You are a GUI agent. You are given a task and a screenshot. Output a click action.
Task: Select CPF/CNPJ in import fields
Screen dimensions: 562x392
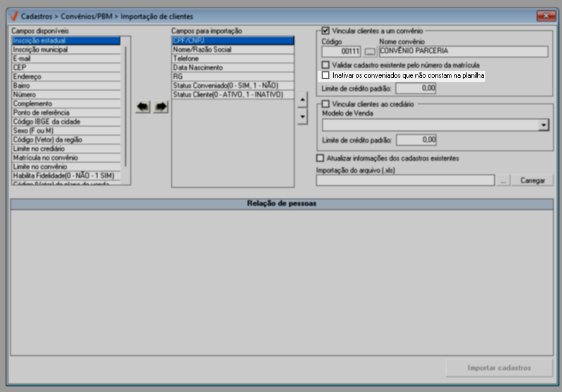tap(233, 40)
